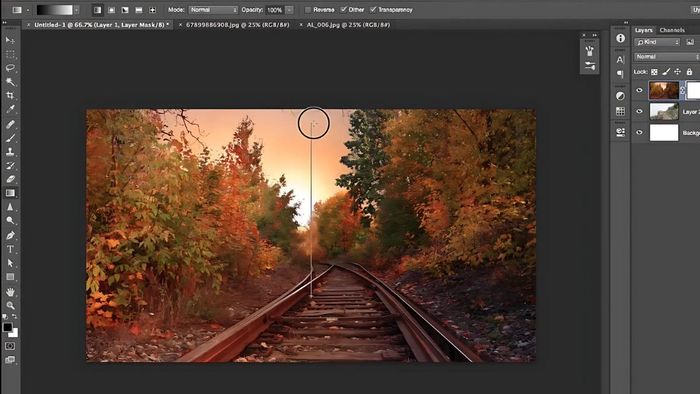This screenshot has width=700, height=394.
Task: Toggle lock image pixels brush icon
Action: click(666, 72)
